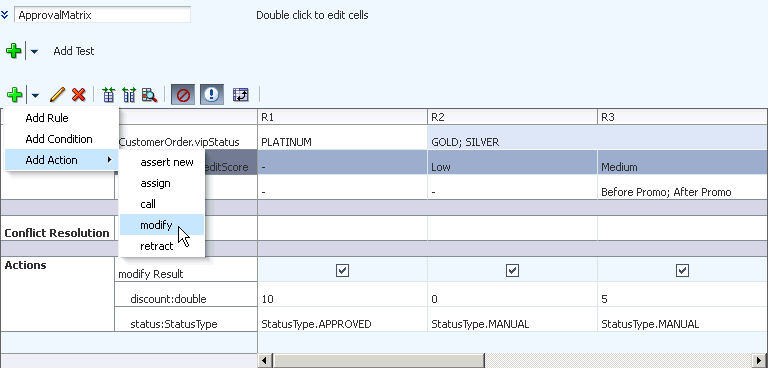Toggle the red prohibited-circle button
Screen dimensions: 768x368
[x=183, y=95]
